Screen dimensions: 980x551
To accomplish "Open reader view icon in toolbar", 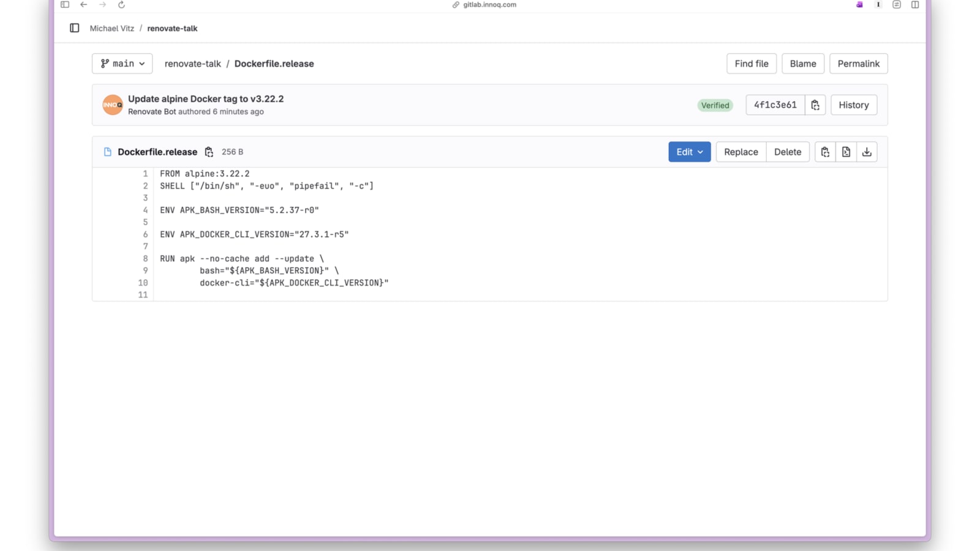I will coord(897,5).
